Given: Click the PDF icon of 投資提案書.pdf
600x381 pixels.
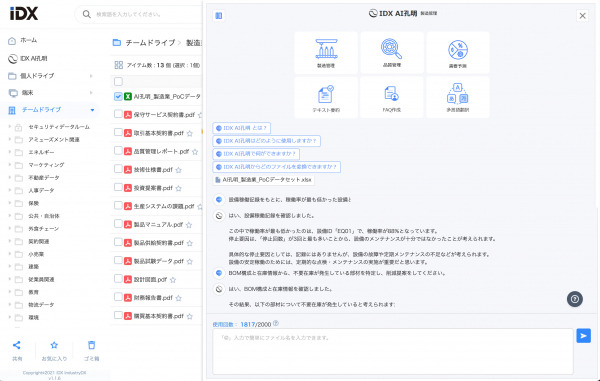Looking at the screenshot, I should [x=128, y=188].
